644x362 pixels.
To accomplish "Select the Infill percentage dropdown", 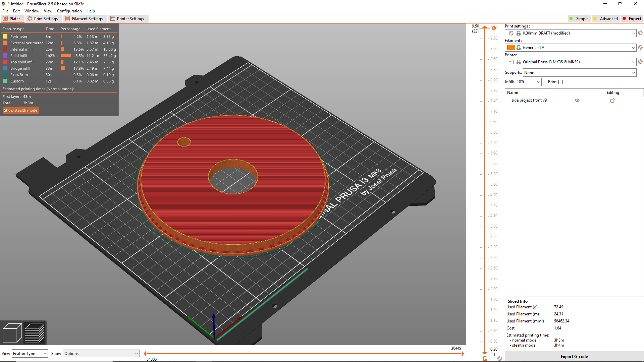I will [528, 81].
